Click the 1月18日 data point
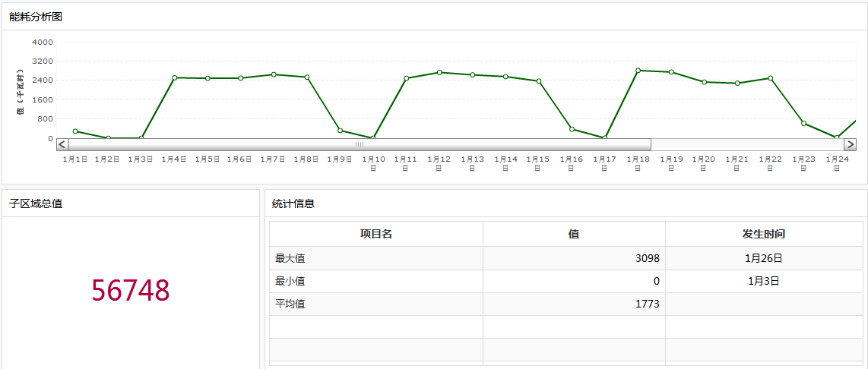Image resolution: width=868 pixels, height=369 pixels. 638,71
